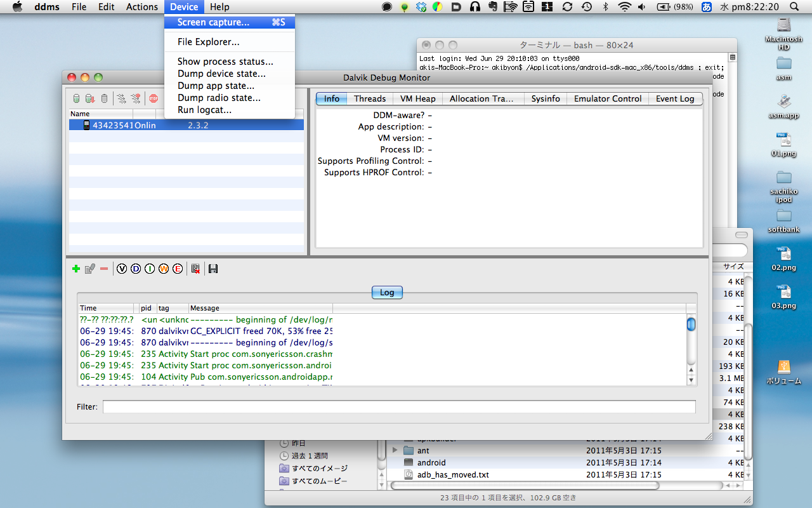Open the File menu in menu bar

click(x=79, y=7)
